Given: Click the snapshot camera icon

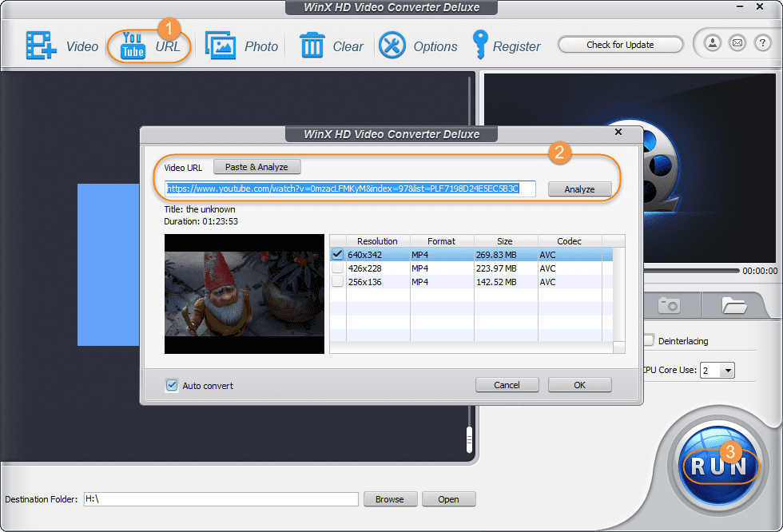Looking at the screenshot, I should (670, 304).
